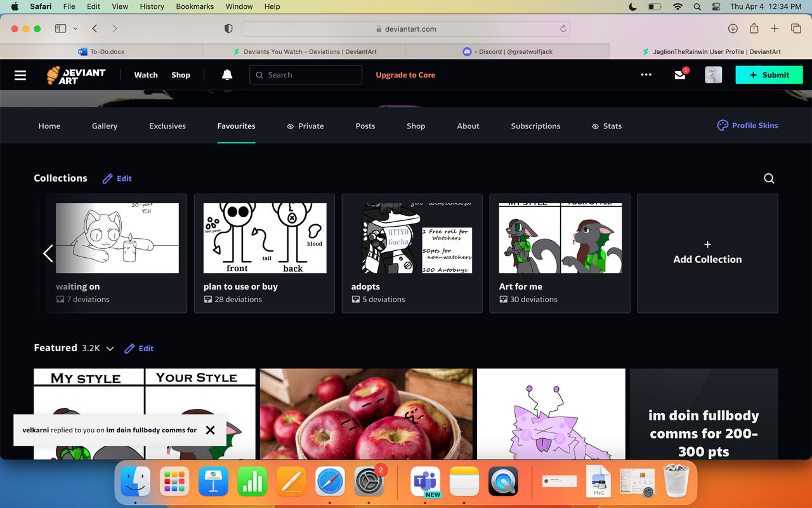Viewport: 812px width, 508px height.
Task: Open the 'plan to use or buy' collection
Action: pyautogui.click(x=265, y=253)
